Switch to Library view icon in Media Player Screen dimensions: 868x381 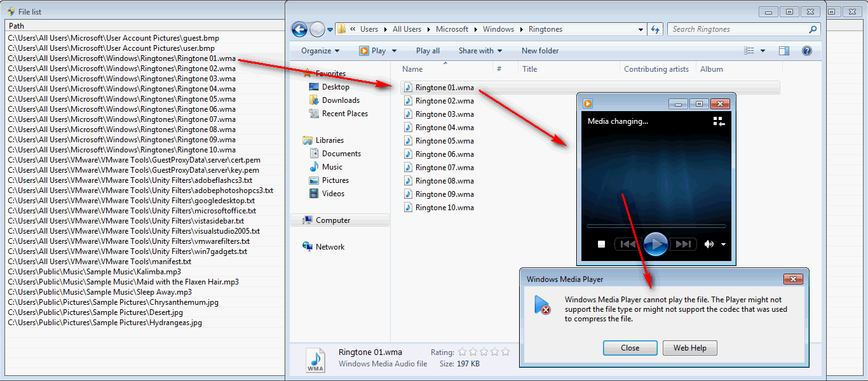(719, 121)
